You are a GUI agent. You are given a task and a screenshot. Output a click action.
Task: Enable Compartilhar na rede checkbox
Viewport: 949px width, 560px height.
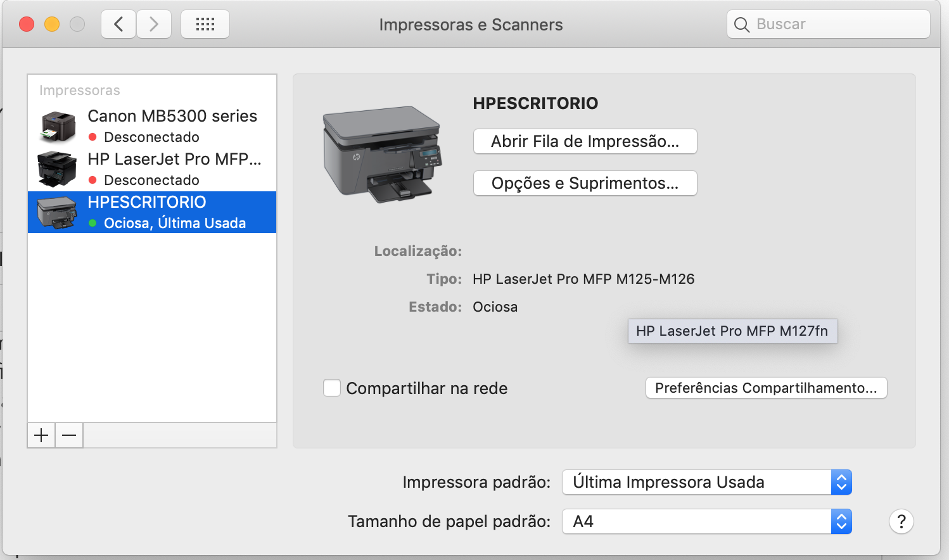coord(332,388)
